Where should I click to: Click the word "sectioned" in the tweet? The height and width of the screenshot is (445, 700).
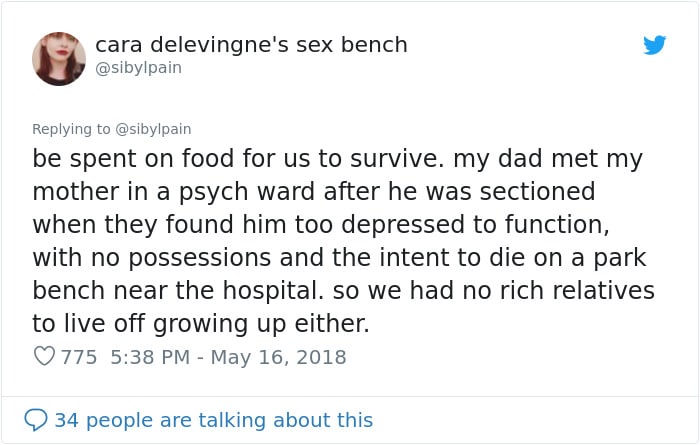coord(538,191)
